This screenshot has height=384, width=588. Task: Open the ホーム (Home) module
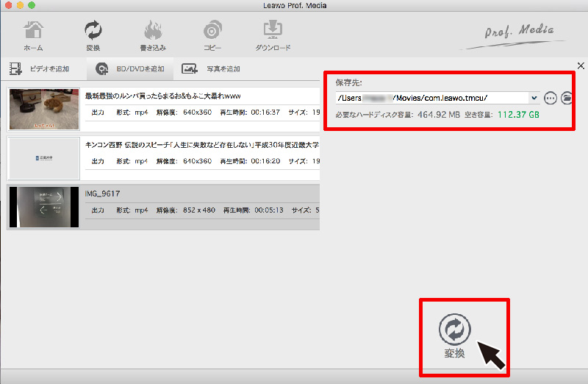coord(33,35)
